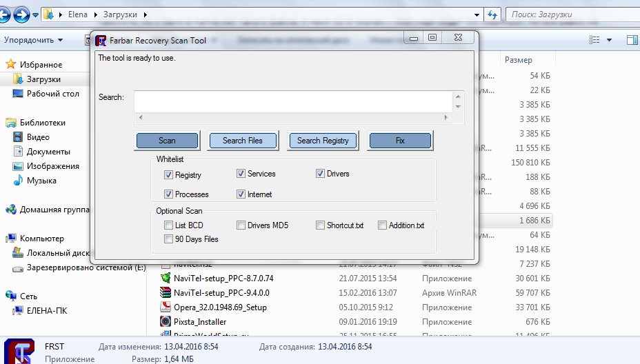Image resolution: width=640 pixels, height=364 pixels.
Task: Expand the arrow after the Загрузки breadcrumb
Action: pos(145,14)
